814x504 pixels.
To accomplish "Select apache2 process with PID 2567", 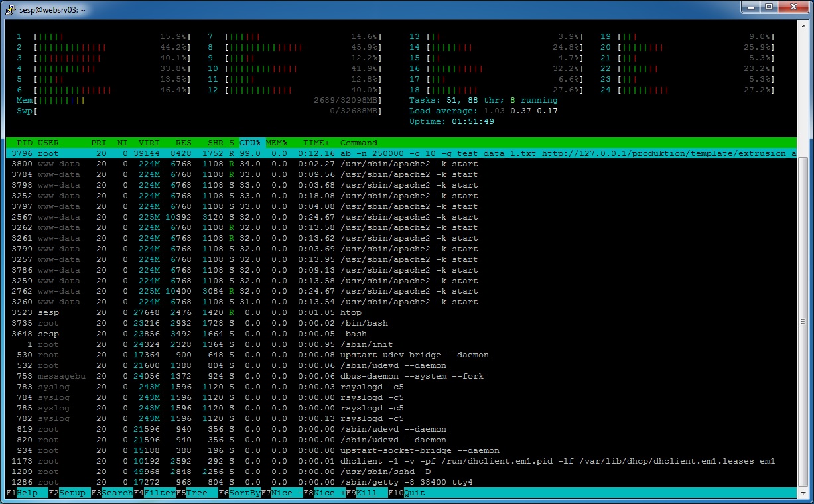I will coord(401,217).
